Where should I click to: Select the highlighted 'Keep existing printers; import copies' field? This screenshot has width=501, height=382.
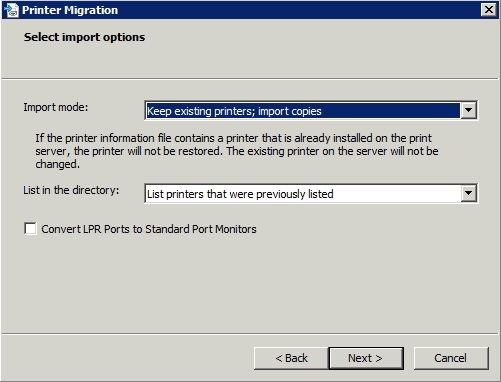coord(303,111)
